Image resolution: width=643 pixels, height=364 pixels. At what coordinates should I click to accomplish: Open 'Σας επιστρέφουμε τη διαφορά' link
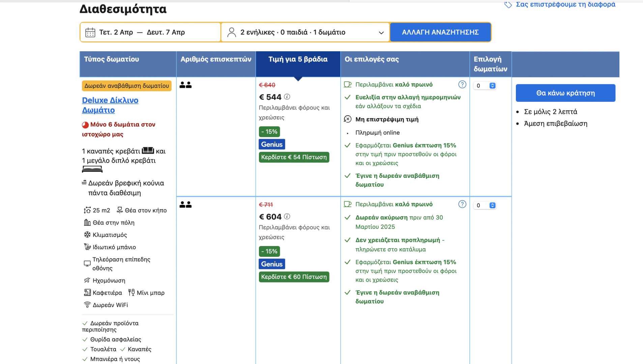coord(565,4)
